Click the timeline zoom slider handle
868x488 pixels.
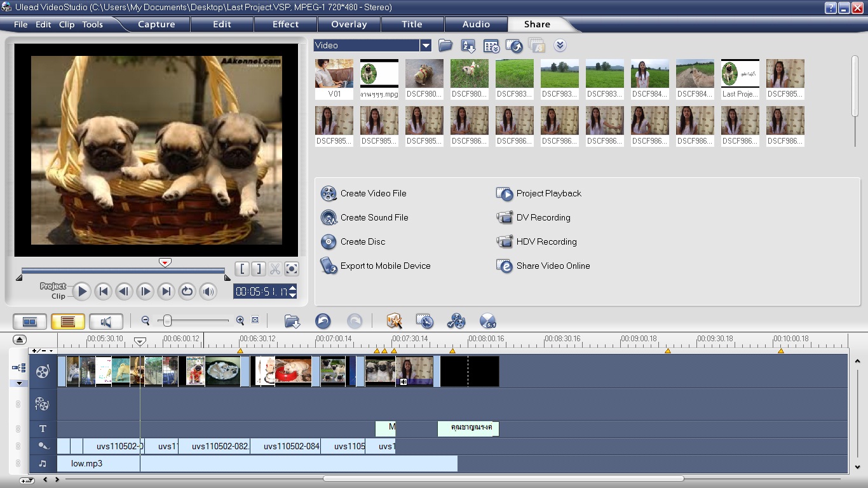pyautogui.click(x=167, y=321)
